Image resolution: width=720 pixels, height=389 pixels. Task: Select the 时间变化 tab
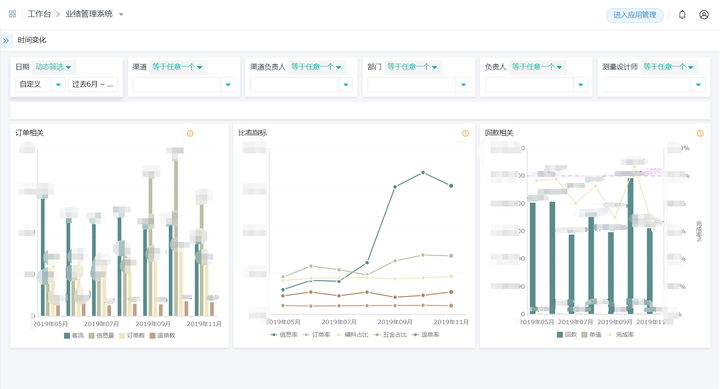pyautogui.click(x=32, y=40)
